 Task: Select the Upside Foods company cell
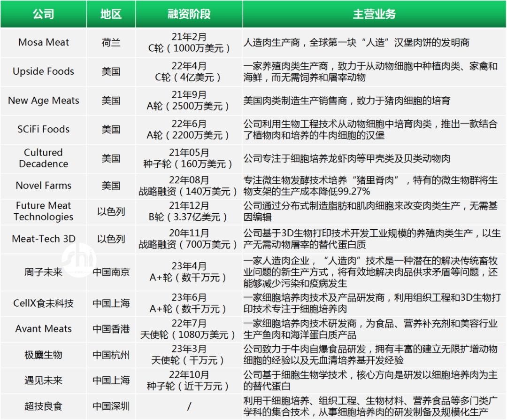pos(43,71)
